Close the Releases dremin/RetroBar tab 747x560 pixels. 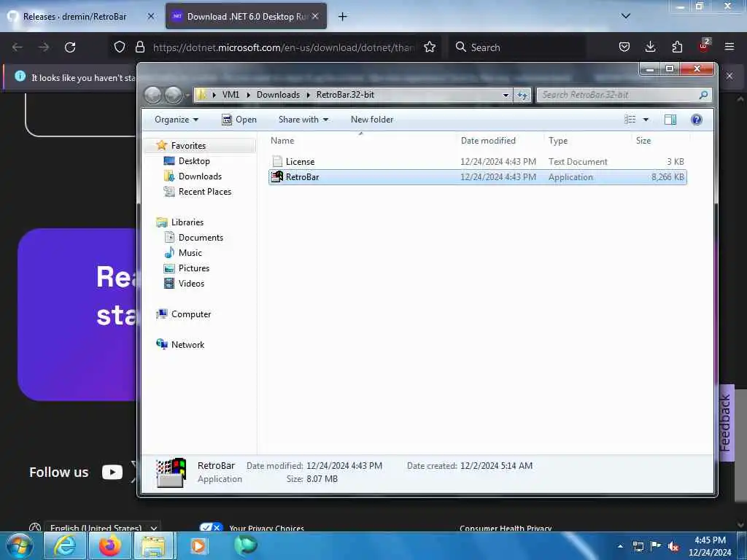click(151, 16)
